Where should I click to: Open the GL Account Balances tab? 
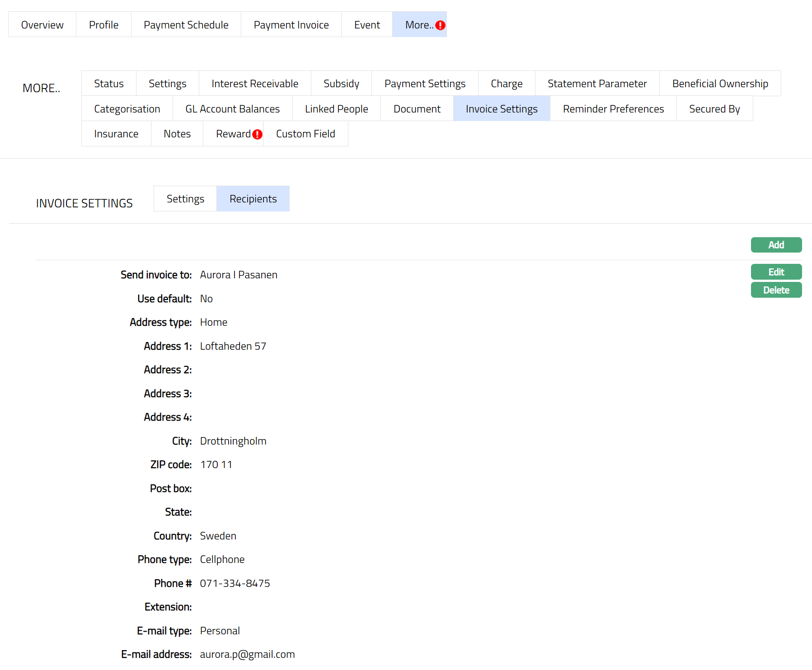pos(232,109)
